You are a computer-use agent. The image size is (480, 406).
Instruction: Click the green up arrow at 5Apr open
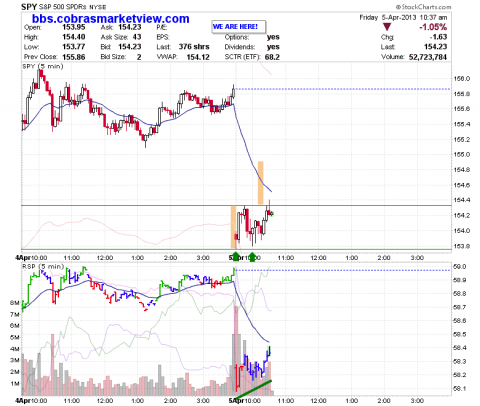coord(236,257)
